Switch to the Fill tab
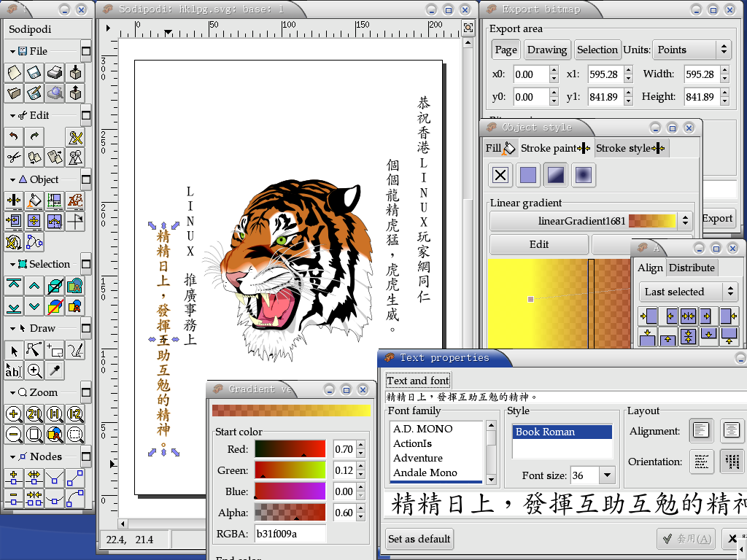 [500, 148]
